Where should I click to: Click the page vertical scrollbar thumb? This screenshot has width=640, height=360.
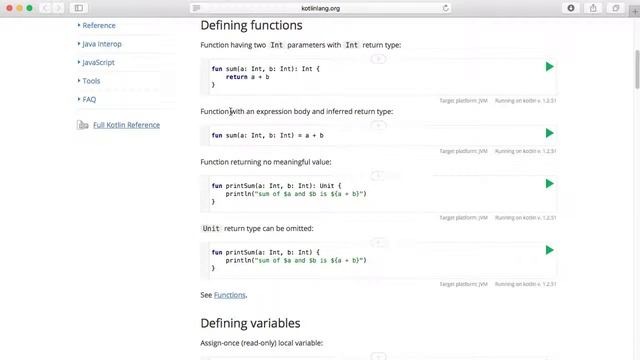637,69
